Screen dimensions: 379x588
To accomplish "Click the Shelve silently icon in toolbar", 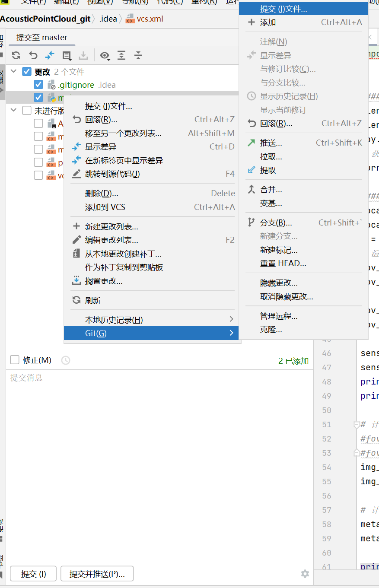I will [x=83, y=55].
